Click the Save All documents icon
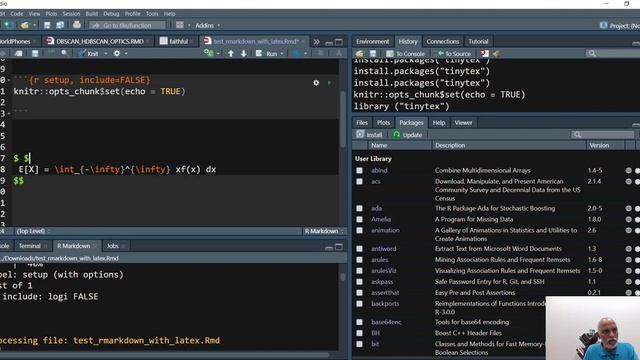This screenshot has width=640, height=360. point(60,25)
